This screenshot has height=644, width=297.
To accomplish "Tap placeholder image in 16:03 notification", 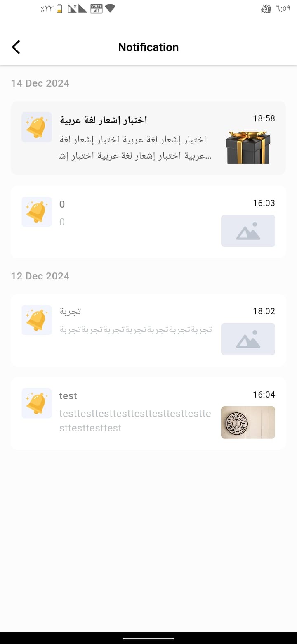I will coord(248,231).
